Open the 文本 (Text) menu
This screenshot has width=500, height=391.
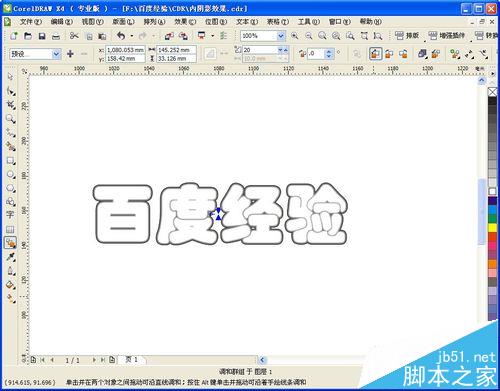tap(247, 22)
